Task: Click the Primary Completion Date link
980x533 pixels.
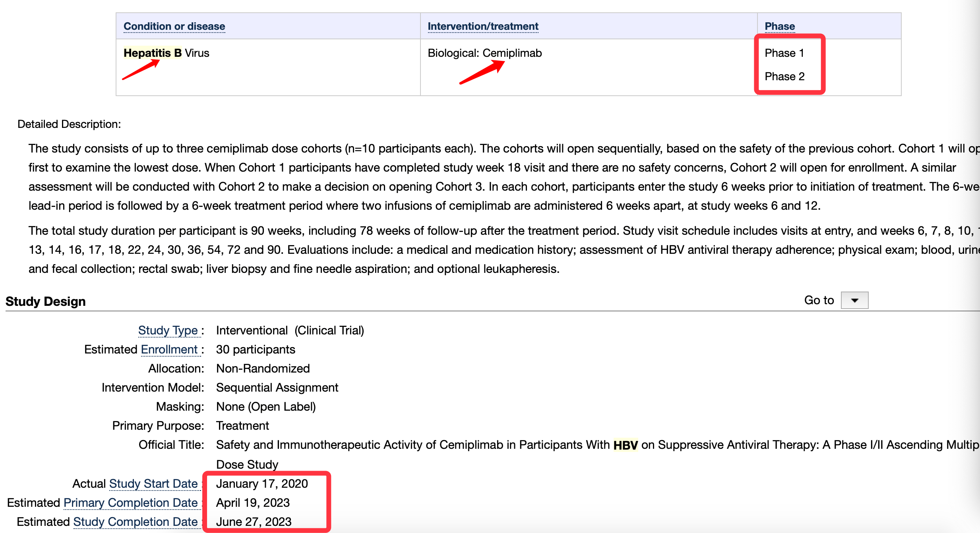Action: click(x=130, y=503)
